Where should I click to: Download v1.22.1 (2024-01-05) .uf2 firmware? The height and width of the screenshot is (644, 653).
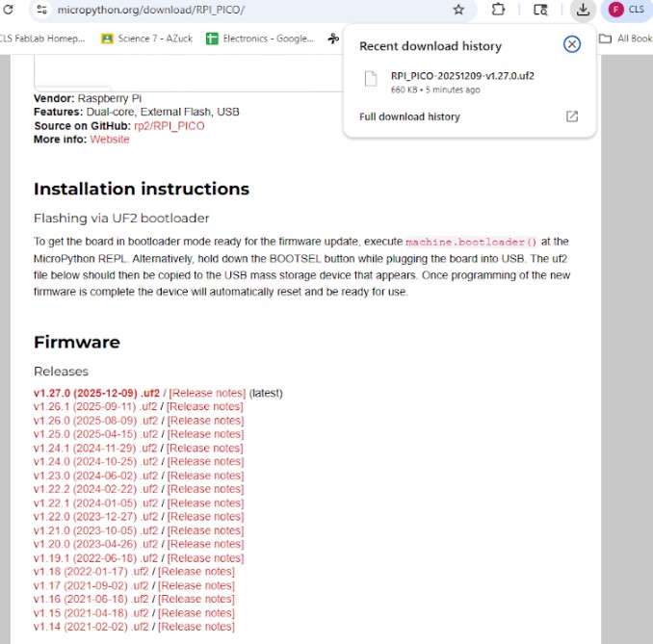tap(95, 503)
